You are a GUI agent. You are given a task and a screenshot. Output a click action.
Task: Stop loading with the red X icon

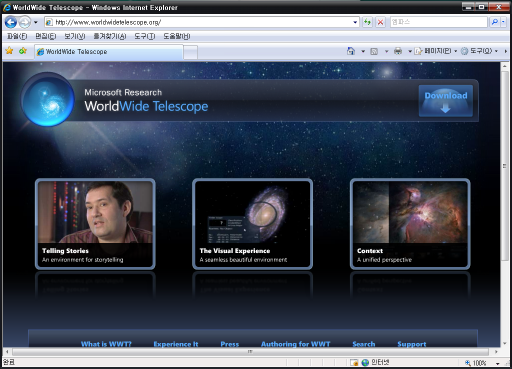(380, 22)
